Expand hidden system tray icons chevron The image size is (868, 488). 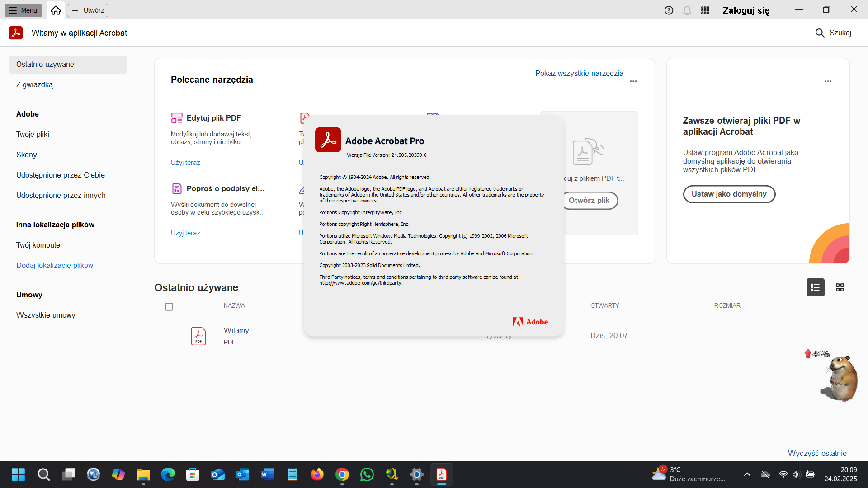(747, 475)
